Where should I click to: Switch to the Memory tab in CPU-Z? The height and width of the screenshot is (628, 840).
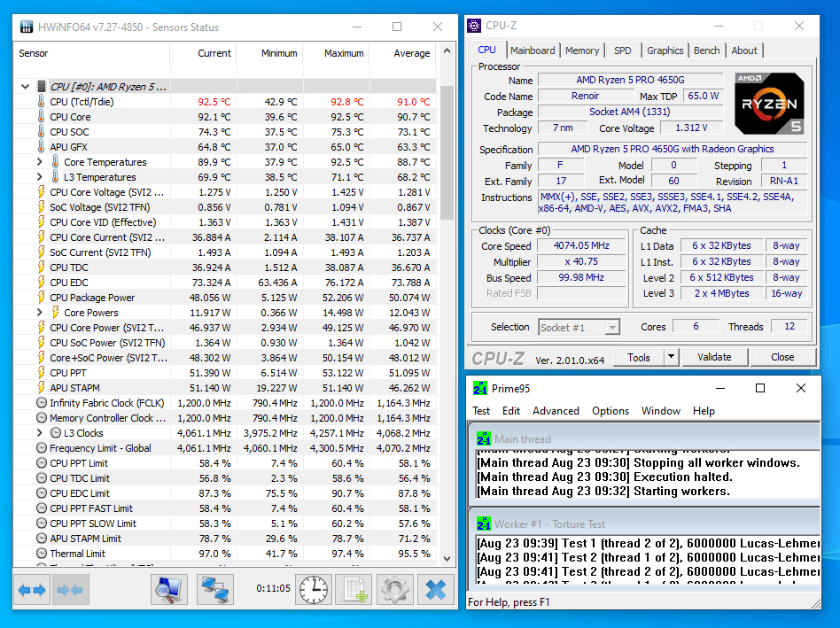click(582, 50)
